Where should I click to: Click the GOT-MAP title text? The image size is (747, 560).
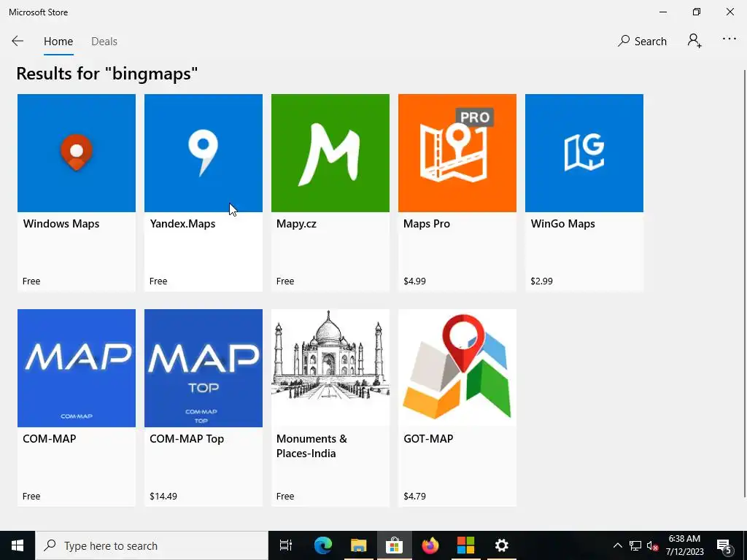(428, 439)
